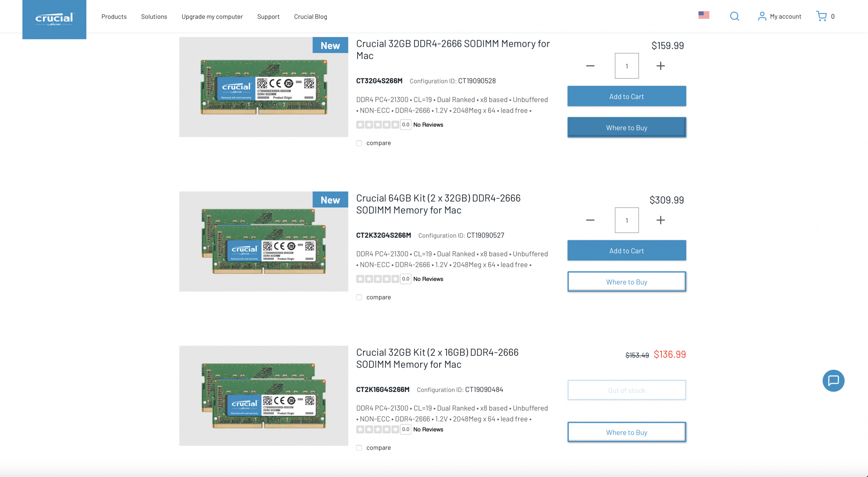Open the live chat bubble
This screenshot has height=477, width=868.
[833, 381]
